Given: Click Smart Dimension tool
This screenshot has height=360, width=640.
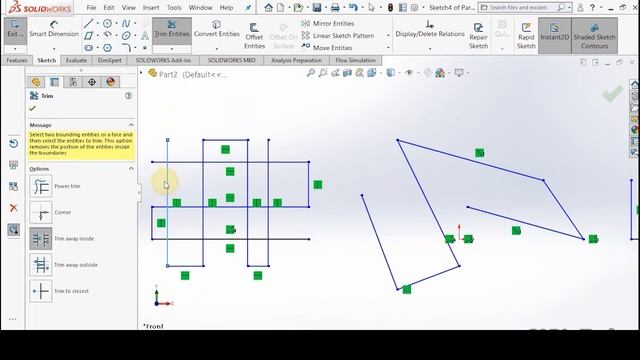Looking at the screenshot, I should pos(54,29).
